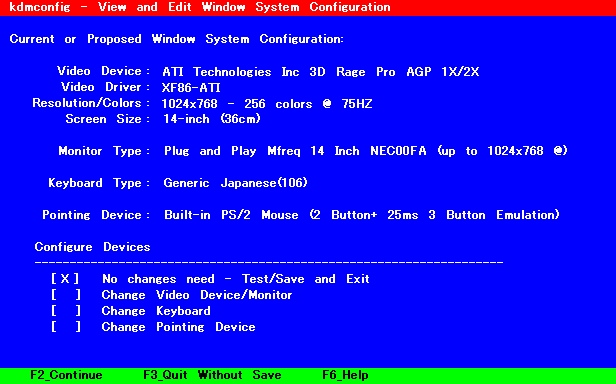Toggle 'No changes need - Test/Save and Exit' checkbox
The image size is (616, 384).
(65, 279)
